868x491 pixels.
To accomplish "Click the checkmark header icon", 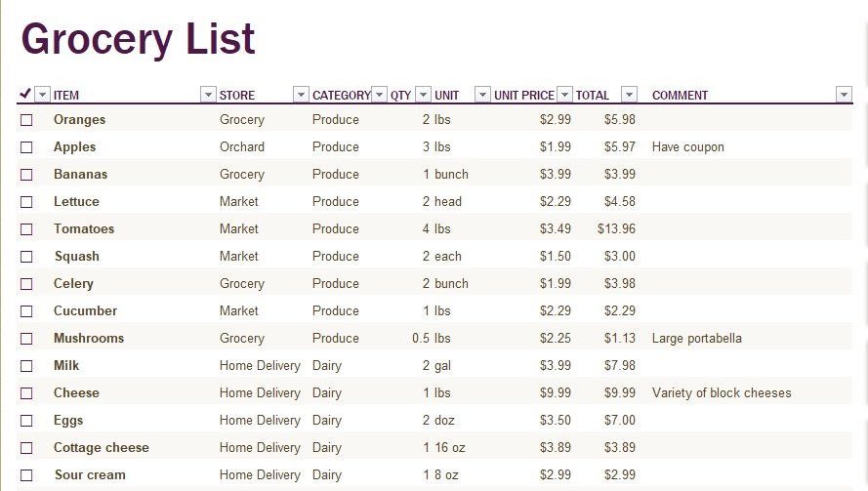I will click(x=25, y=94).
